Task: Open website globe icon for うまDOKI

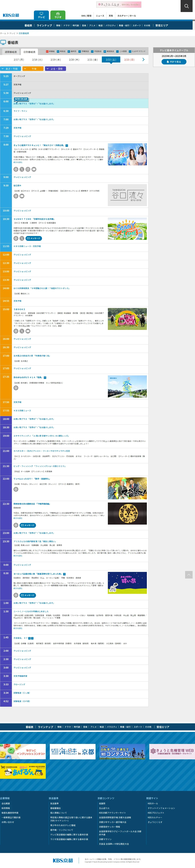Action: (16, 331)
